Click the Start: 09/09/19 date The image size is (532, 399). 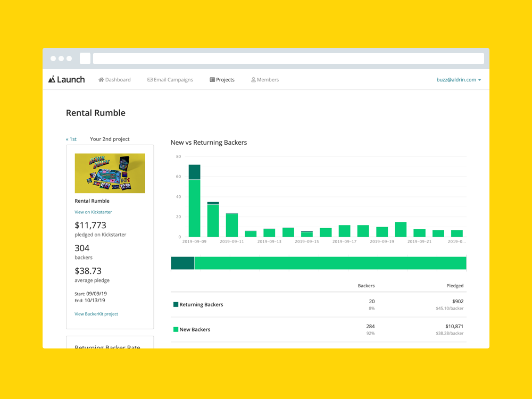[90, 294]
